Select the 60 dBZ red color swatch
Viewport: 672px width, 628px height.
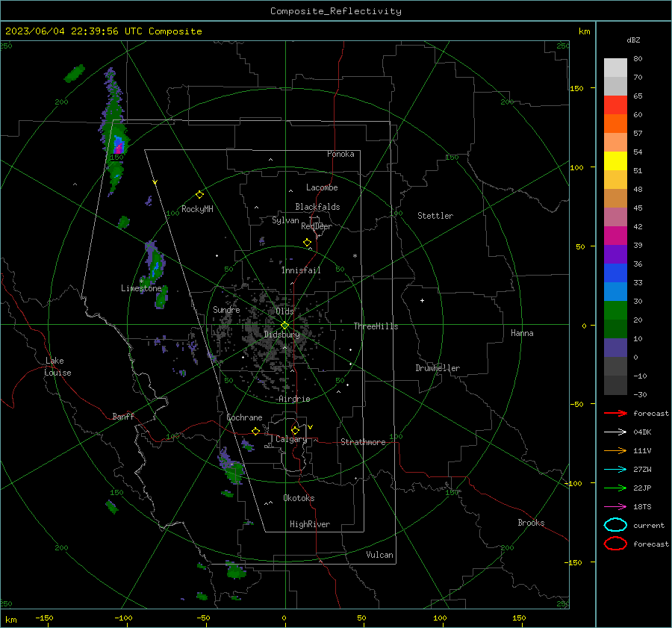click(615, 105)
